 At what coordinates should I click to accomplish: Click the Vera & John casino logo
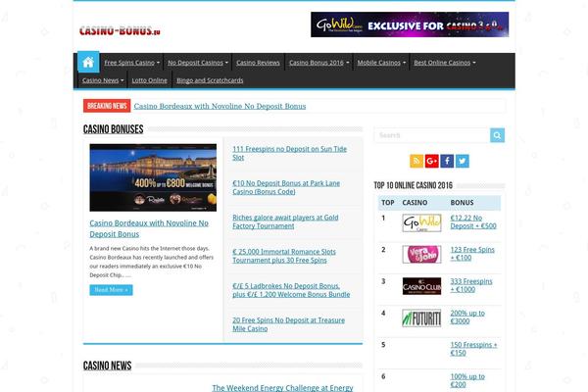tap(421, 255)
